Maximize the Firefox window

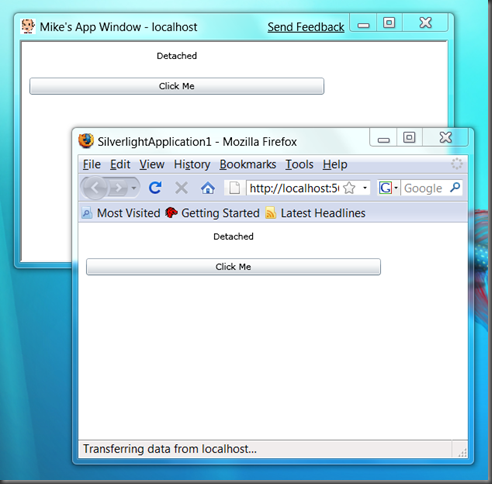409,138
